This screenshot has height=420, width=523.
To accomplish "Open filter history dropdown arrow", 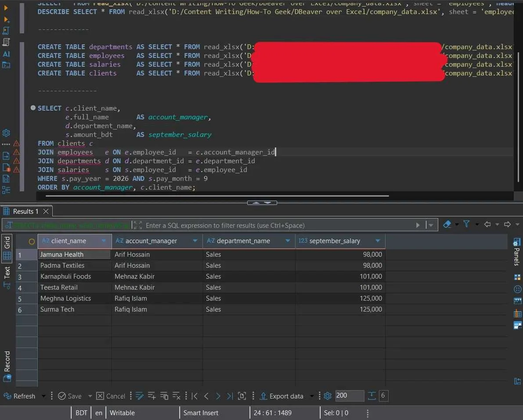I will pos(431,225).
